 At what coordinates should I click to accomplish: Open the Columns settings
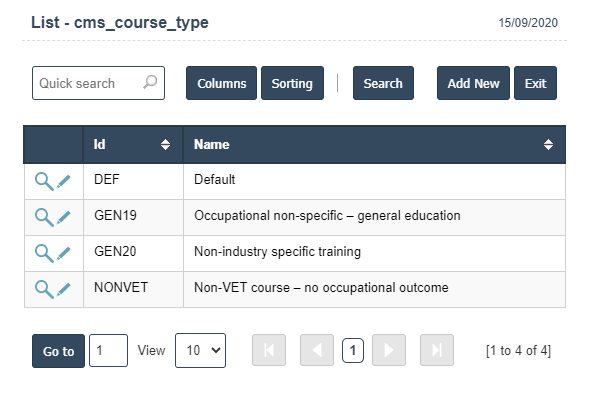pyautogui.click(x=221, y=83)
